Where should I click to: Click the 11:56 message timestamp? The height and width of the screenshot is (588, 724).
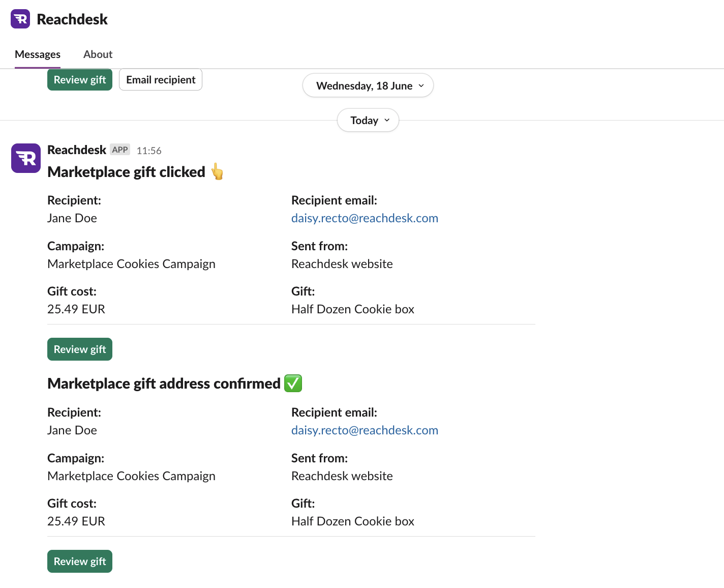pyautogui.click(x=149, y=151)
